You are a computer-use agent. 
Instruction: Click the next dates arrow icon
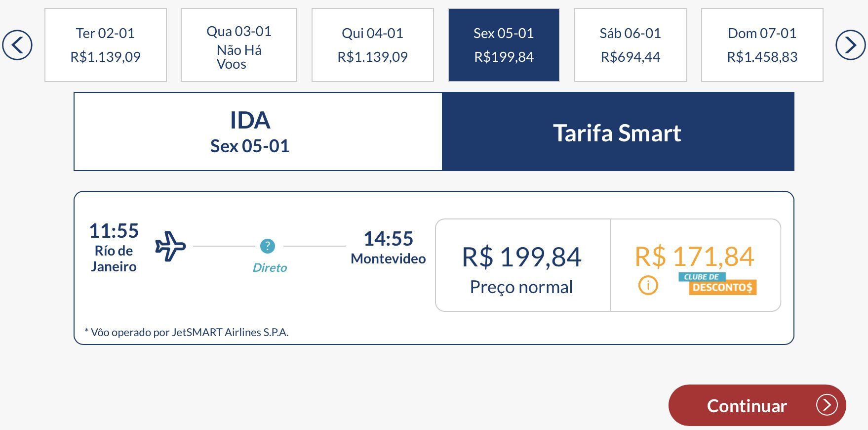coord(850,45)
